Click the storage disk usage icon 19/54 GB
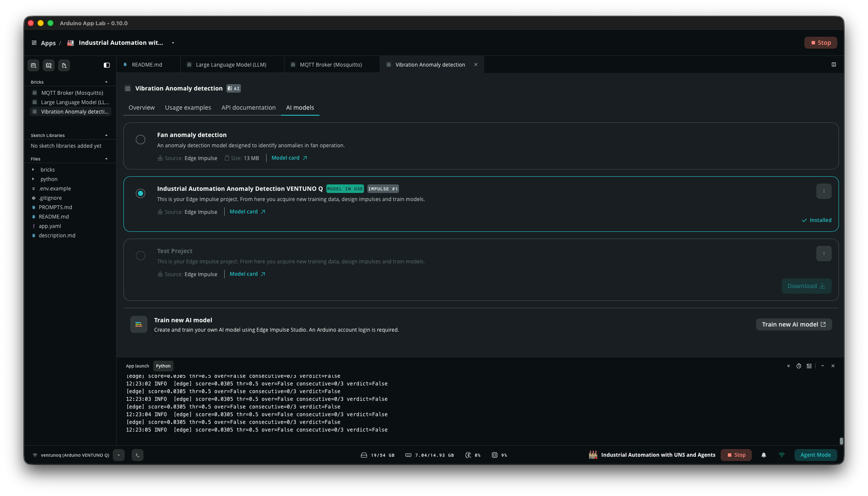This screenshot has width=868, height=496. [364, 455]
